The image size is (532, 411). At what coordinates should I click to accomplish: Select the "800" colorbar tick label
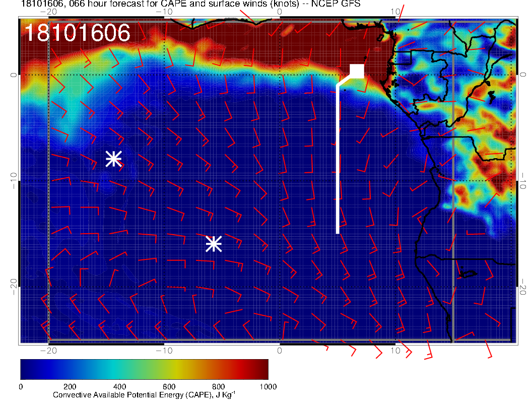(219, 386)
